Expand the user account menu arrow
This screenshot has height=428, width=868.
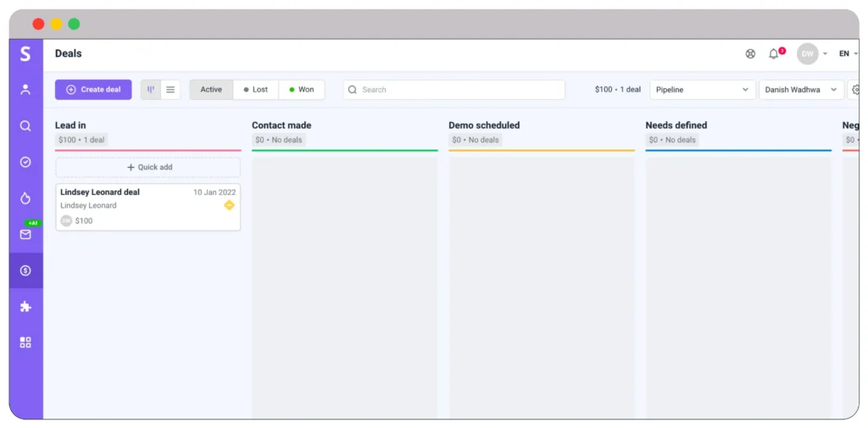[x=825, y=54]
